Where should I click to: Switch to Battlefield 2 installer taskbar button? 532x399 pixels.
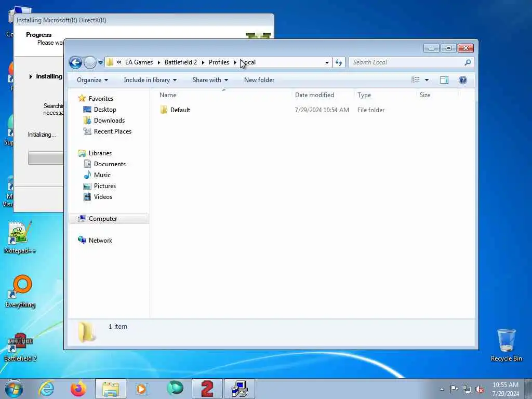tap(207, 389)
